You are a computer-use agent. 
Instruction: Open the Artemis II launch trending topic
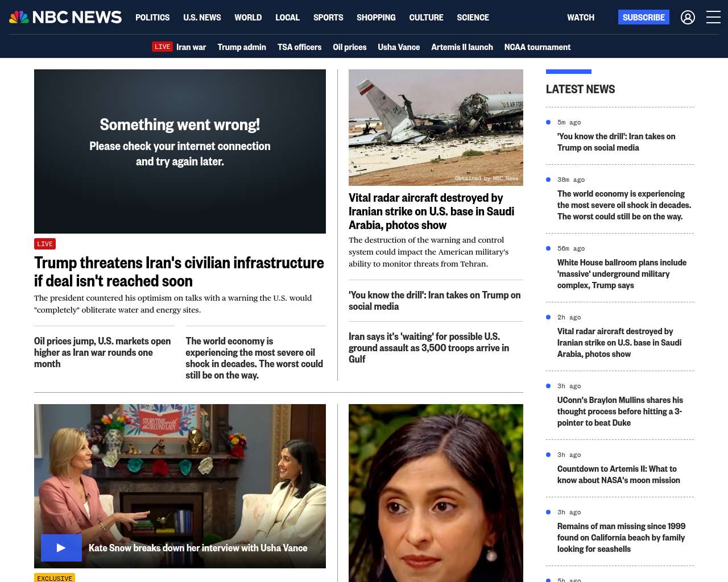[462, 47]
